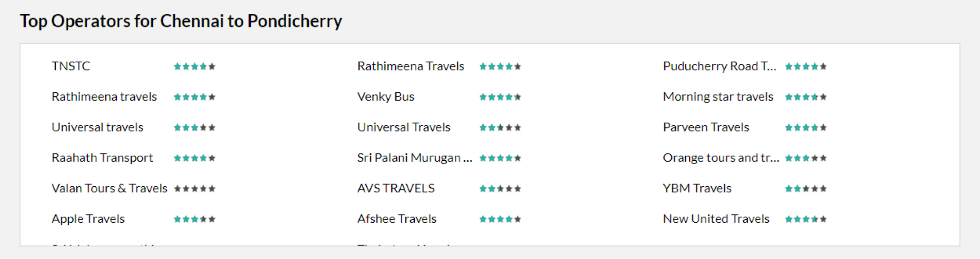980x259 pixels.
Task: Click Afshee Travels star rating
Action: [500, 219]
